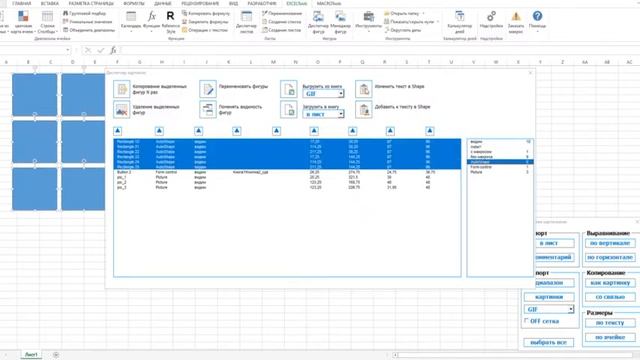This screenshot has width=640, height=360.
Task: Open Операции с текстом command
Action: 205,30
